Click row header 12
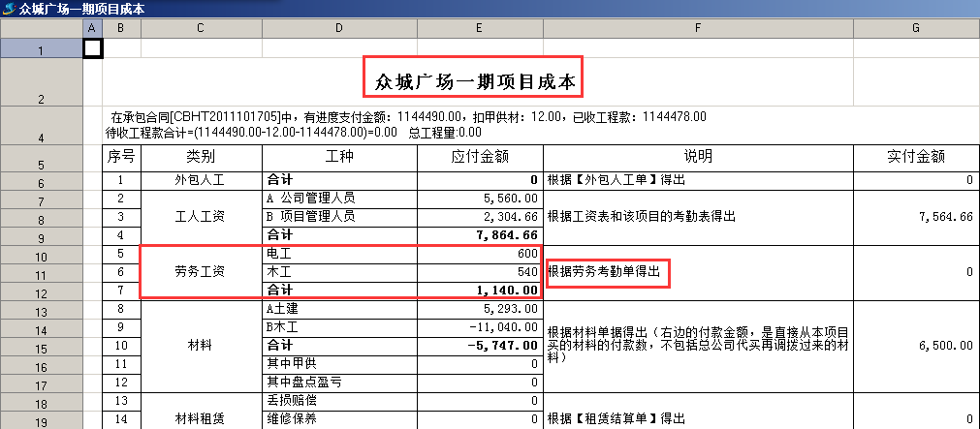Screen dimensions: 980x429 point(42,291)
